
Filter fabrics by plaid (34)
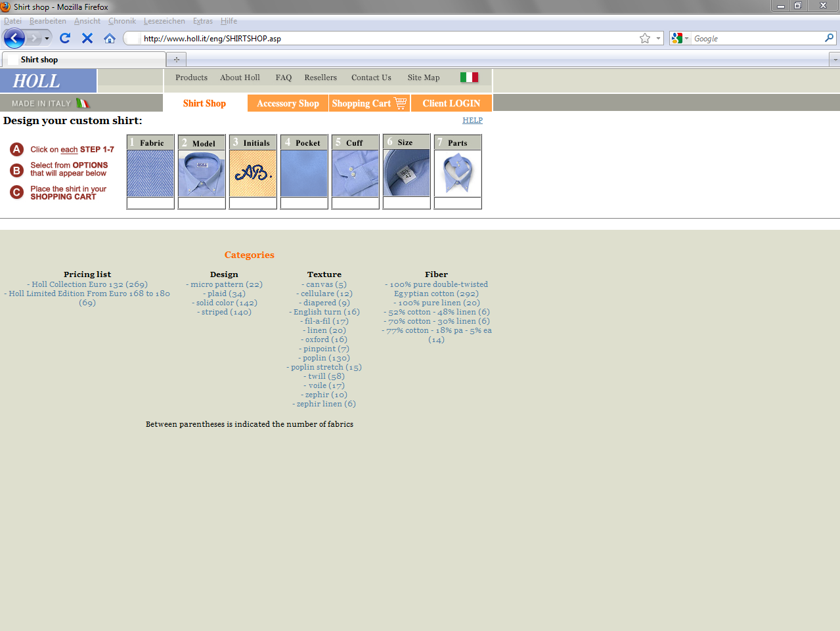[224, 294]
